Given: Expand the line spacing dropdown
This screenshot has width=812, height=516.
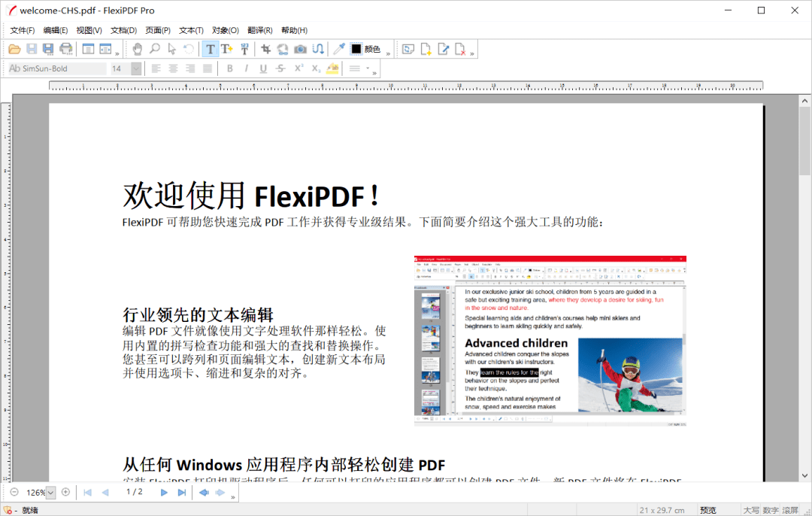Looking at the screenshot, I should [366, 68].
